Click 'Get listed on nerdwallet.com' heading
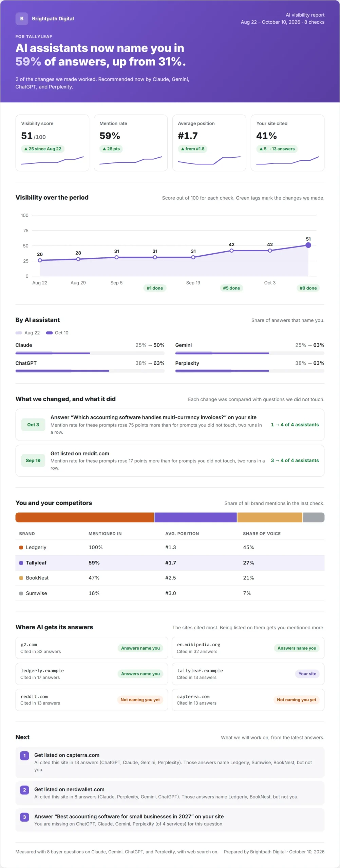This screenshot has width=340, height=868. 69,789
